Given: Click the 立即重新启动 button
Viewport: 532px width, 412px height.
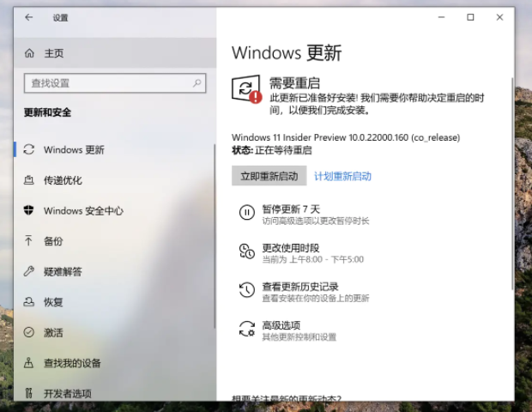Looking at the screenshot, I should [269, 176].
